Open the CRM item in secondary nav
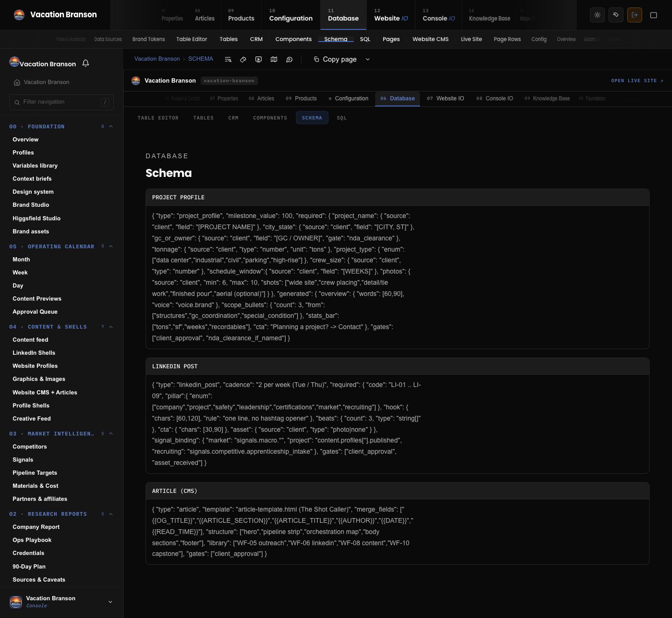This screenshot has width=672, height=618. point(256,39)
